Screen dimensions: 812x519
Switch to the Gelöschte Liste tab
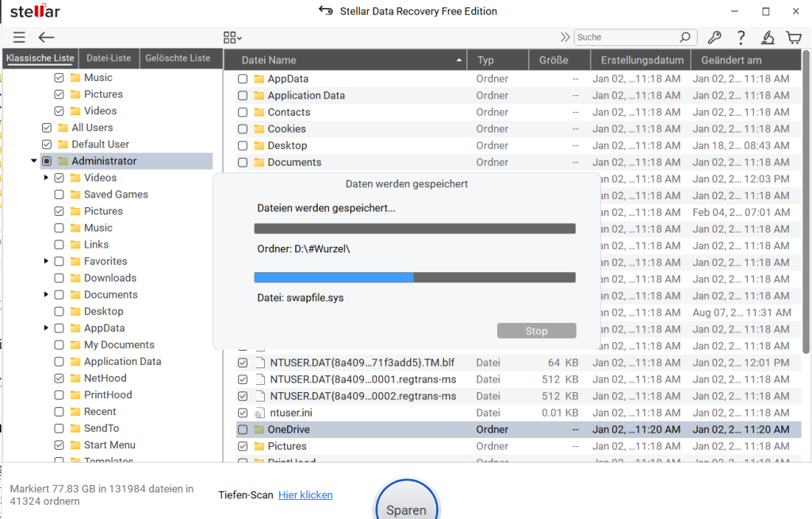(x=179, y=58)
